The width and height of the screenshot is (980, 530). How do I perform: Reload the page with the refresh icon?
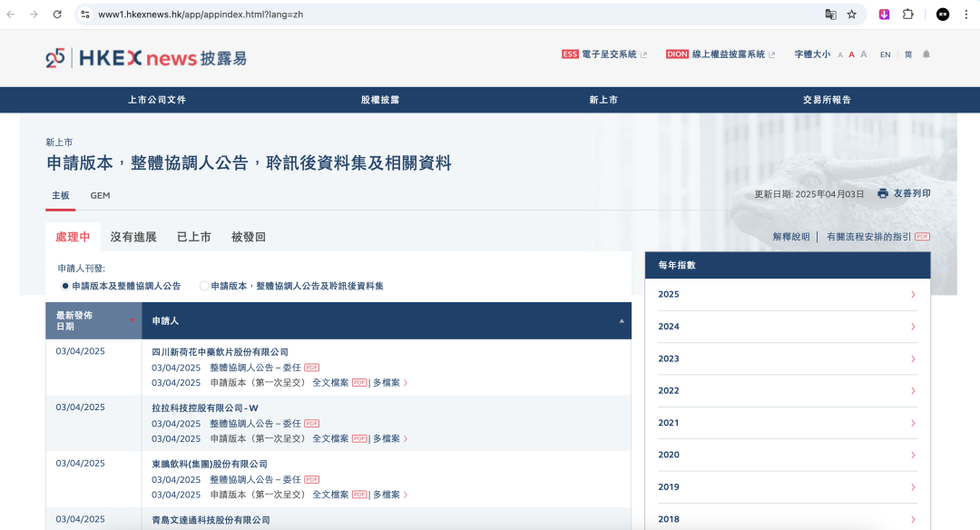57,15
